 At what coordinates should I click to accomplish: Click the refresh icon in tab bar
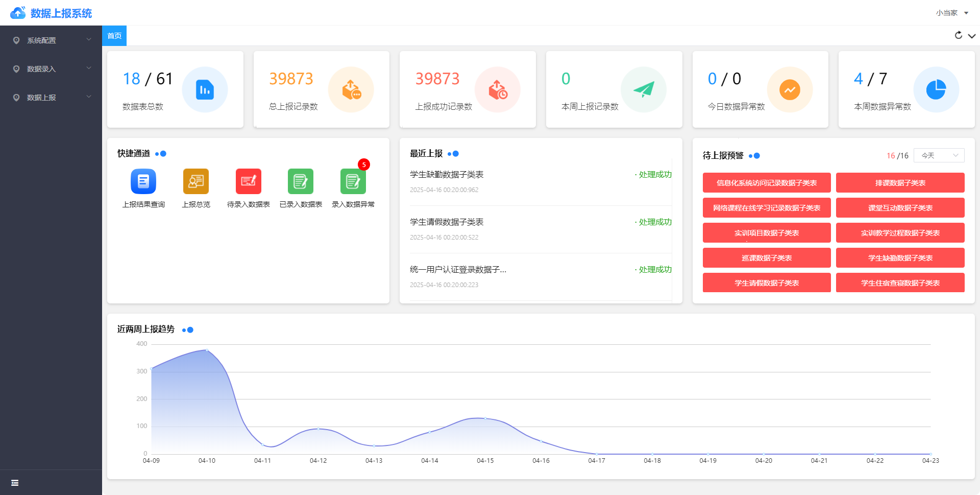(959, 35)
